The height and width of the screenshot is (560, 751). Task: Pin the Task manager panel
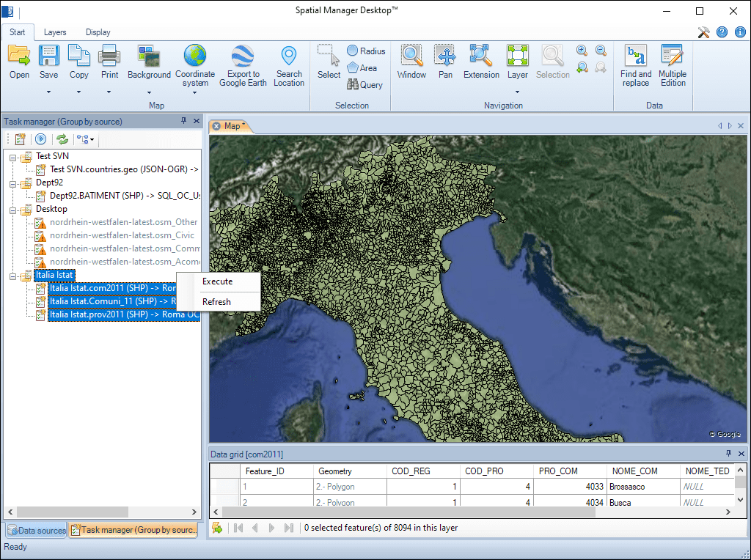(183, 121)
